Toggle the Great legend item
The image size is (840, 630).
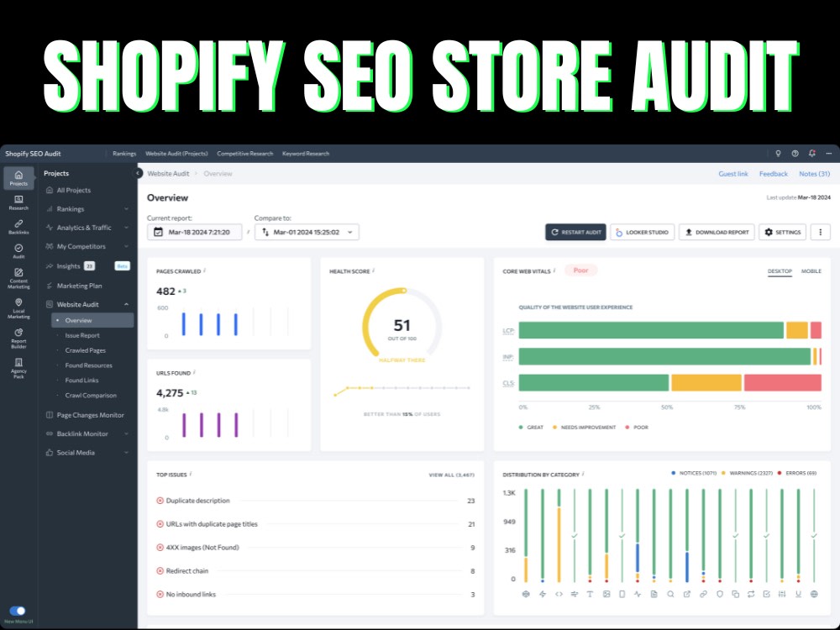(x=531, y=428)
